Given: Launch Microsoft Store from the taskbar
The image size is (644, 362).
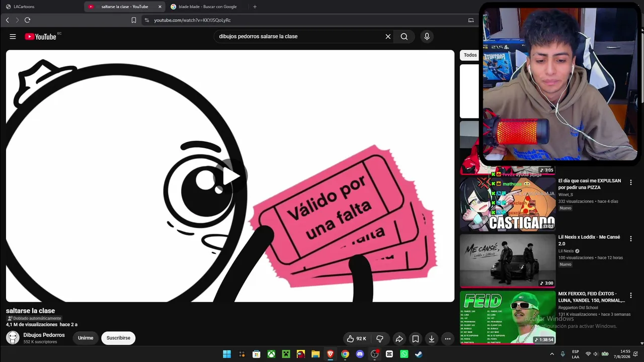Looking at the screenshot, I should pyautogui.click(x=257, y=354).
